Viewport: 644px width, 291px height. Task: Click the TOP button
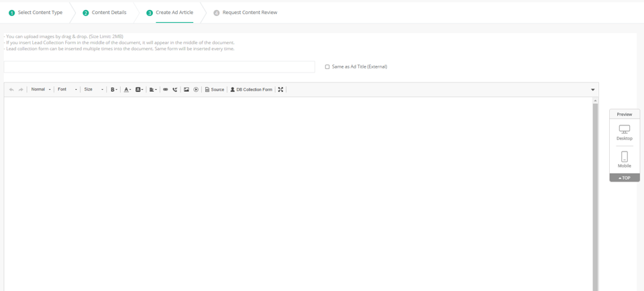(625, 178)
